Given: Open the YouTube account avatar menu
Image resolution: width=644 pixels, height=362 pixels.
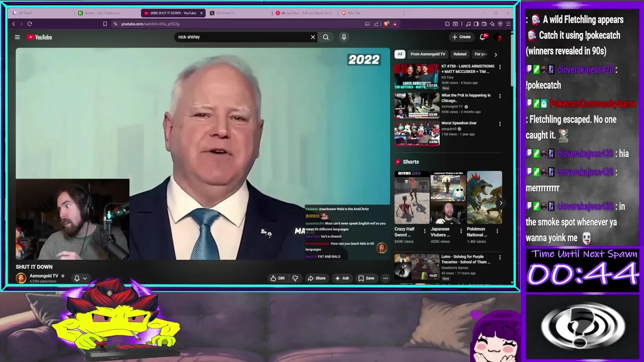Looking at the screenshot, I should pos(499,37).
